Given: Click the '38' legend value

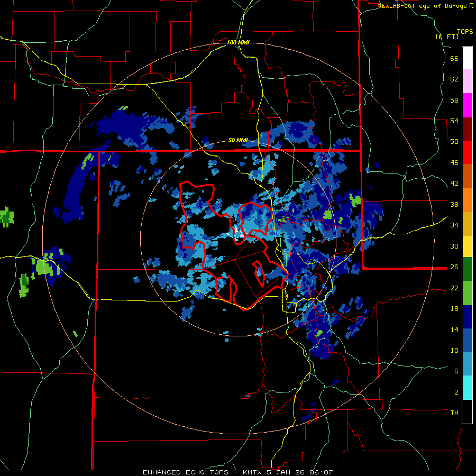Looking at the screenshot, I should click(454, 204).
